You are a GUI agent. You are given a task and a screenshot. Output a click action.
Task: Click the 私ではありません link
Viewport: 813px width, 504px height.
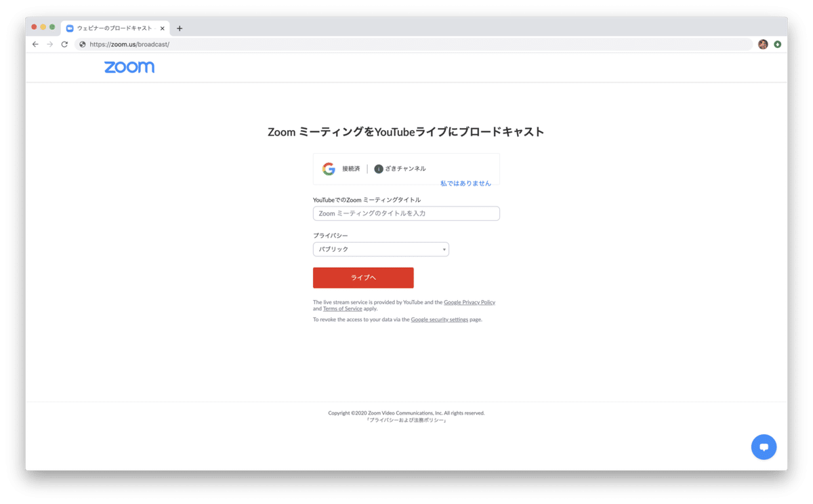[465, 184]
